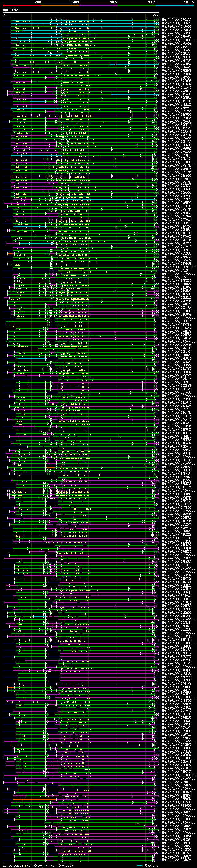Select hit label UniRef100_Q40415
The image size is (197, 868).
[x=177, y=47]
